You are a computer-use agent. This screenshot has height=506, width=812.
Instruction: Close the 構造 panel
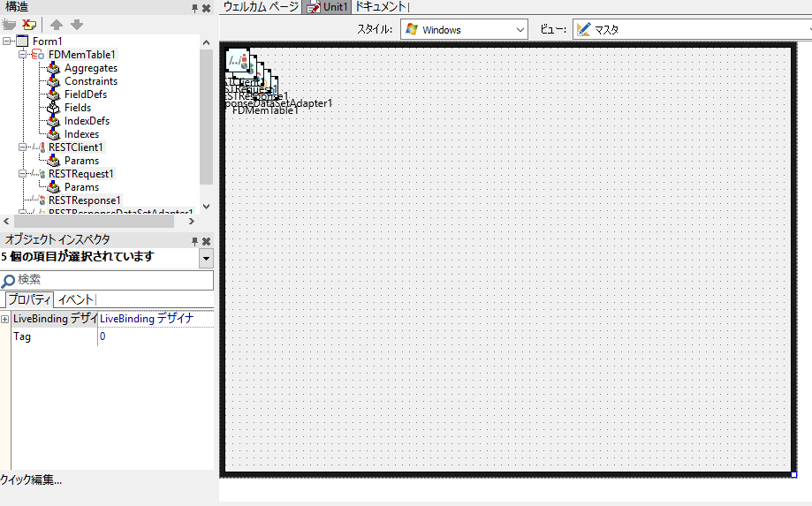tap(206, 8)
